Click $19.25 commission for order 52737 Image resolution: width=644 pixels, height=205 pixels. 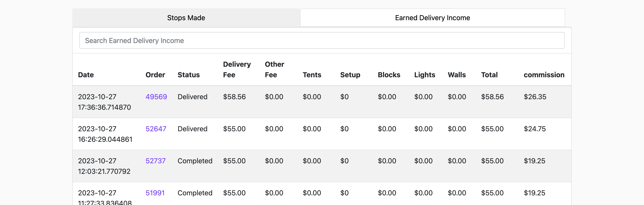click(x=534, y=161)
